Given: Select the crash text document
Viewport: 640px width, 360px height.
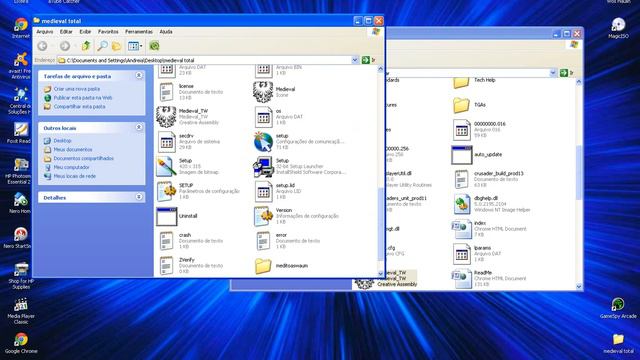Looking at the screenshot, I should click(x=191, y=241).
